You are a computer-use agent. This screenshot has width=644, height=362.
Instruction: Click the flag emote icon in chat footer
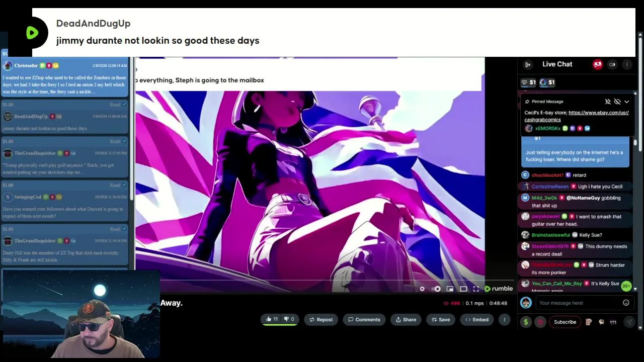tap(589, 322)
